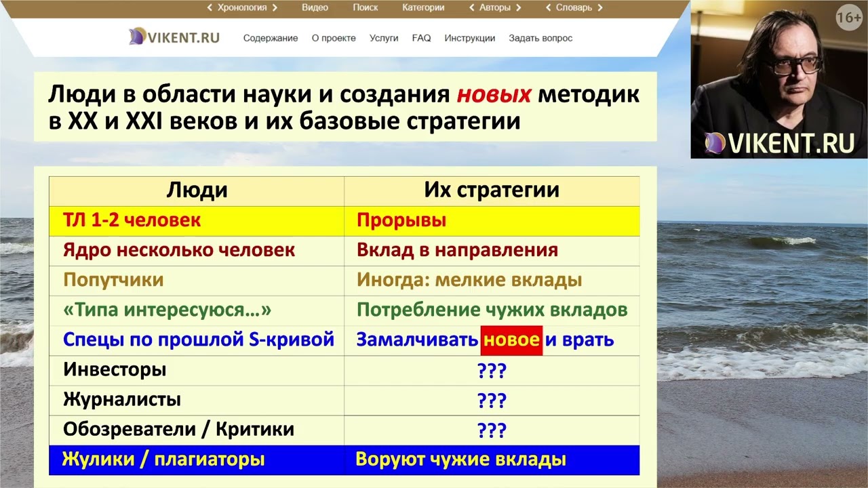Image resolution: width=868 pixels, height=488 pixels.
Task: Select the Потребление чужих вкладов cell
Action: pos(492,310)
